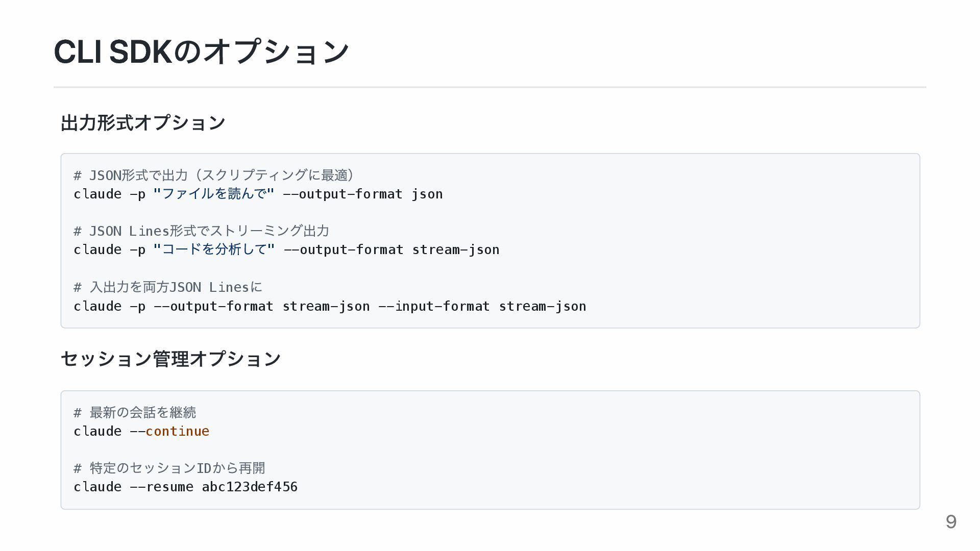980x551 pixels.
Task: Click the comment '# 入出力を両方JSON Linesに'
Action: (x=168, y=287)
